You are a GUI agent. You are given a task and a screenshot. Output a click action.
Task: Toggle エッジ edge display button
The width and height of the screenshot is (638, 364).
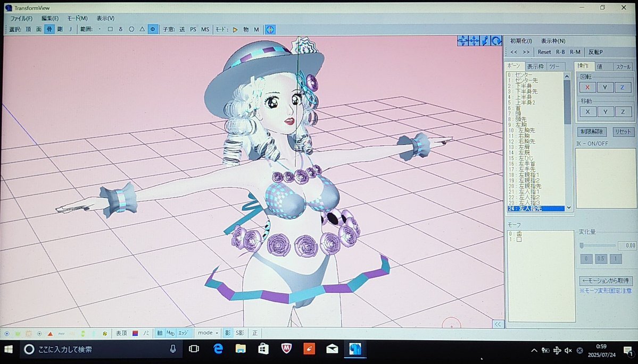point(184,333)
